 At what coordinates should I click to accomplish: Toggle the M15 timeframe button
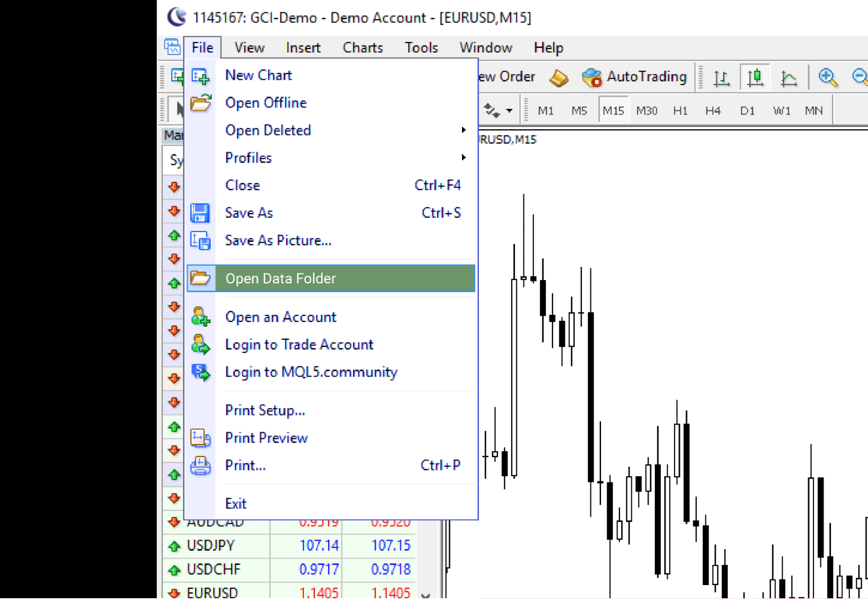[x=613, y=110]
